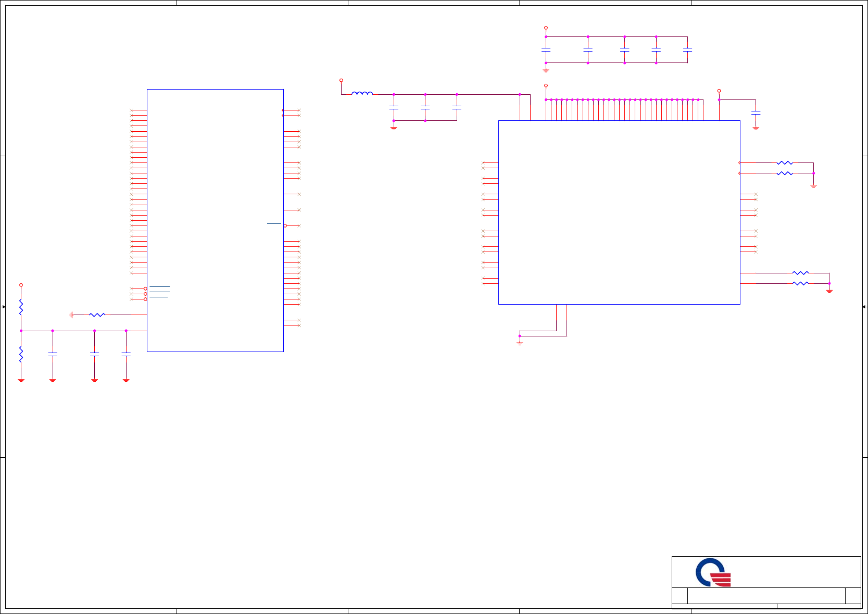Image resolution: width=868 pixels, height=614 pixels.
Task: Click the empty title field beside the logo
Action: click(x=766, y=595)
